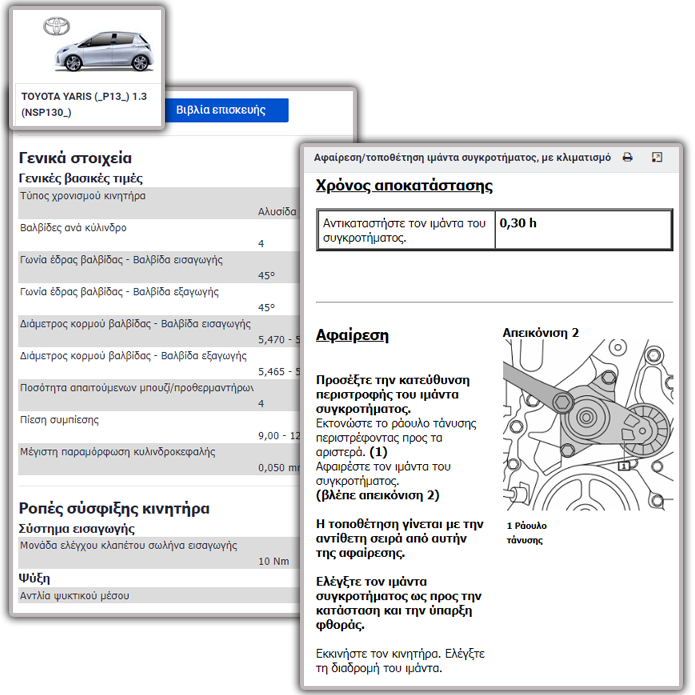Click the repair window title Αφαίρεση/τοποθέτηση ιμάντα συγκροτήματος

(462, 157)
